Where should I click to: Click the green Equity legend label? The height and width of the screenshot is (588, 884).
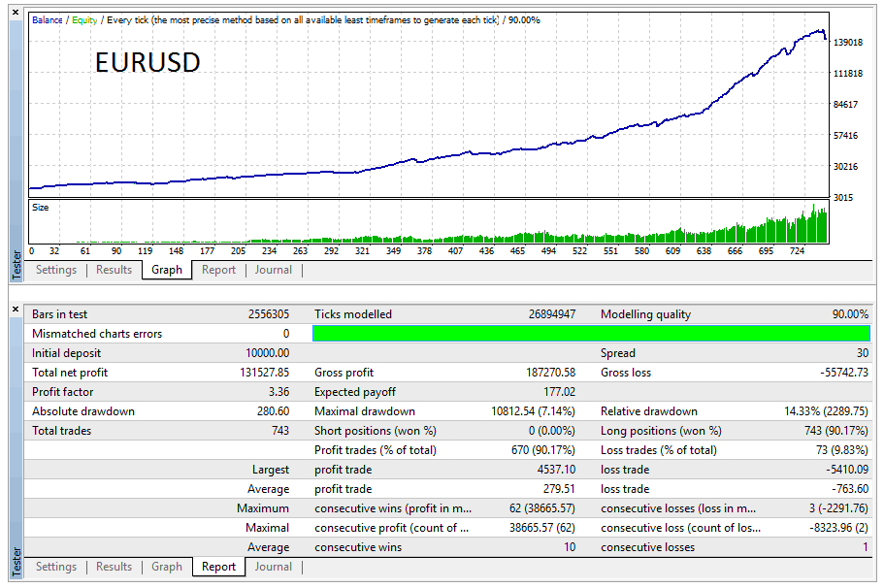click(84, 20)
